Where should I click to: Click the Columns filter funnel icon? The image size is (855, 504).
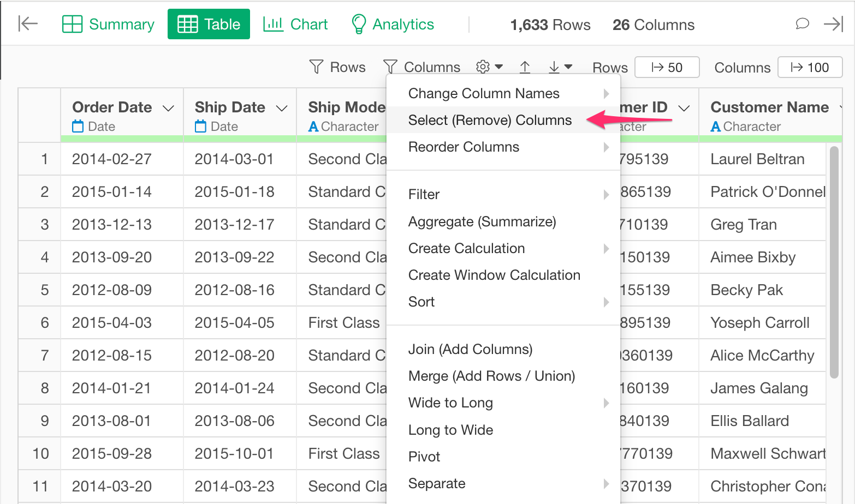coord(390,67)
